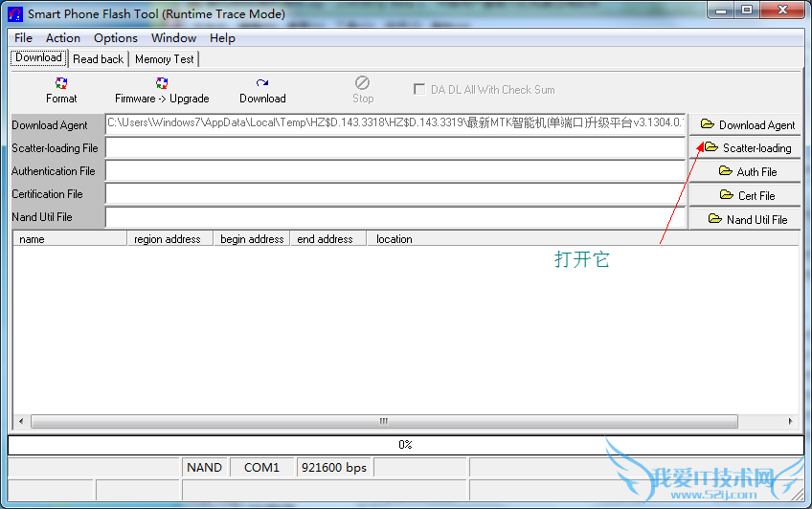The width and height of the screenshot is (812, 509).
Task: Click the Nand Util File input field
Action: pyautogui.click(x=395, y=217)
